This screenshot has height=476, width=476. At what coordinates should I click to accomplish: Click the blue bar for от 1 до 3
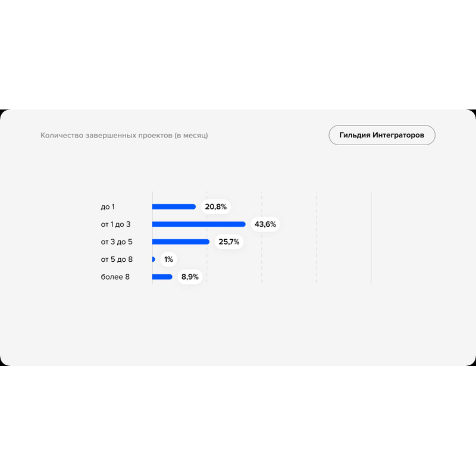(199, 224)
